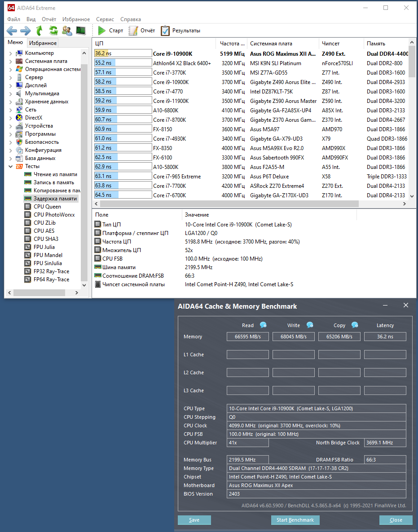Select the Безопасность shield icon
This screenshot has width=418, height=532.
[x=19, y=142]
